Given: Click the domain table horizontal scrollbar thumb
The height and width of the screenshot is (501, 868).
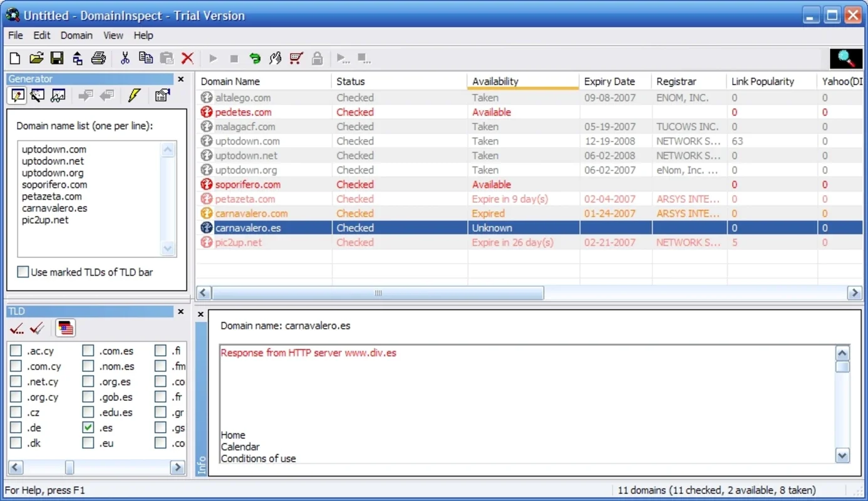Looking at the screenshot, I should coord(378,293).
